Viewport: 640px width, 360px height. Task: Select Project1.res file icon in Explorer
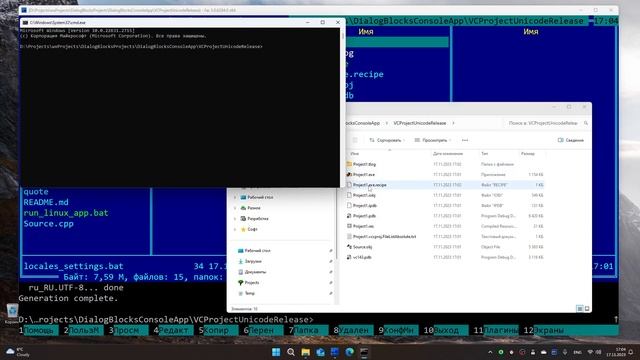[x=349, y=226]
